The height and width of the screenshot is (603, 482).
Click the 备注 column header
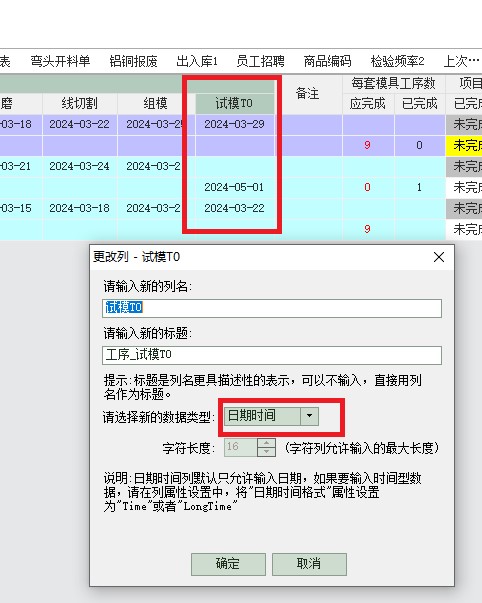tap(307, 93)
